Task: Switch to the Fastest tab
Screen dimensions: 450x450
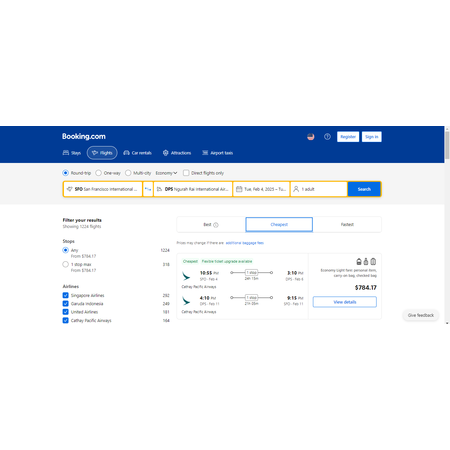Action: (x=347, y=225)
